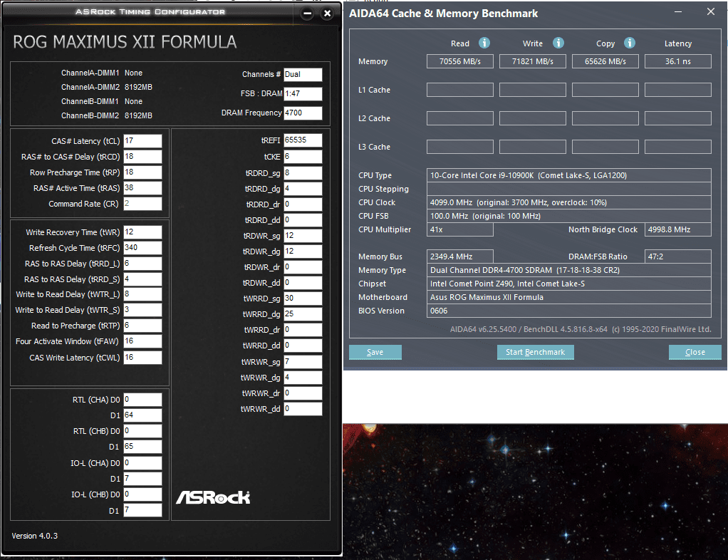The image size is (728, 560).
Task: Select the tWTR_L value field
Action: [x=142, y=294]
